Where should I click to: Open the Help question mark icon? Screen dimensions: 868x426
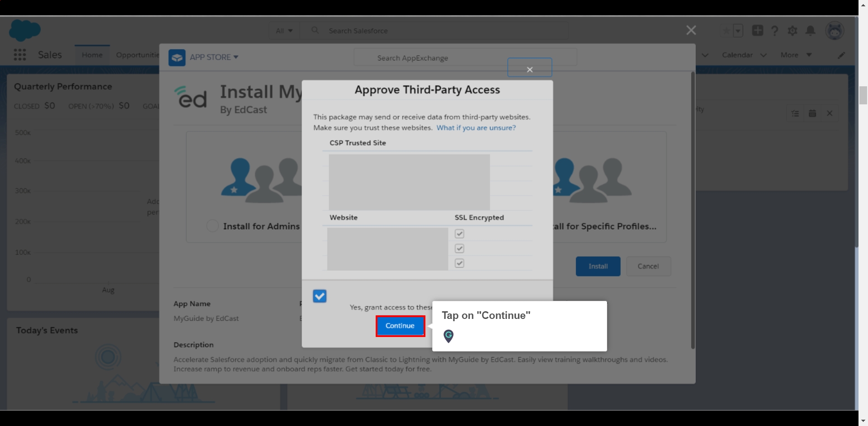(x=775, y=31)
